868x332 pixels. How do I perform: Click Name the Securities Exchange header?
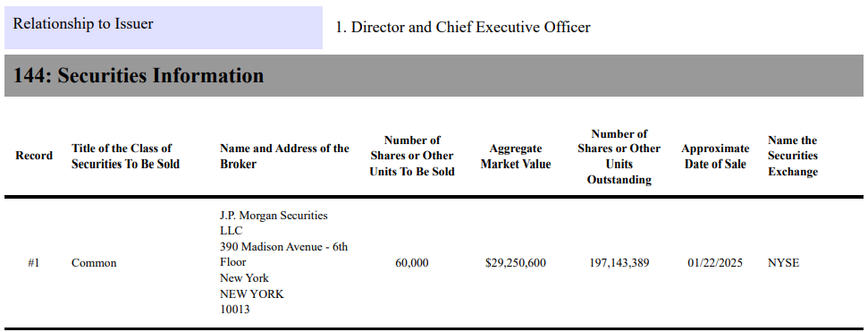(793, 157)
